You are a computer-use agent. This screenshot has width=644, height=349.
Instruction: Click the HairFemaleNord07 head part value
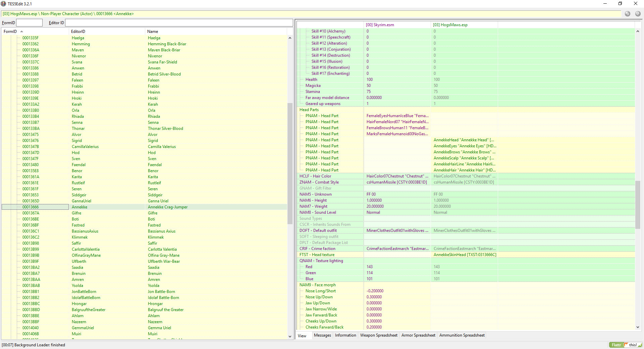397,122
